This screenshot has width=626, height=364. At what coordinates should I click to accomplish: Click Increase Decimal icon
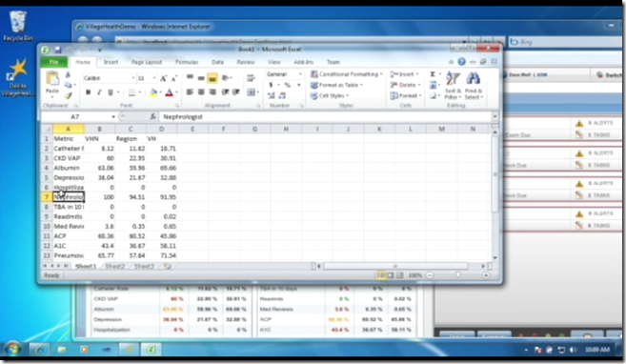point(272,95)
